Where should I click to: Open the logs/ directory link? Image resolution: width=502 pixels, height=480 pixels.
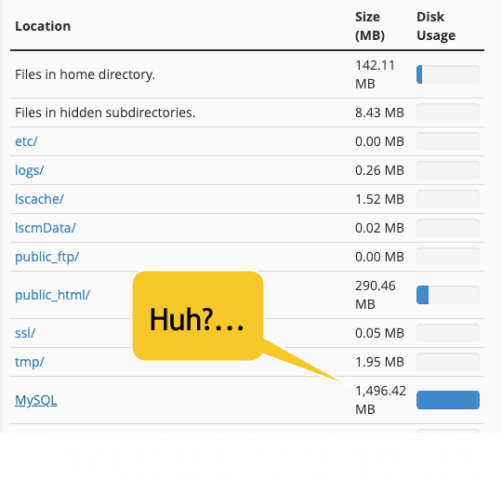[x=29, y=170]
